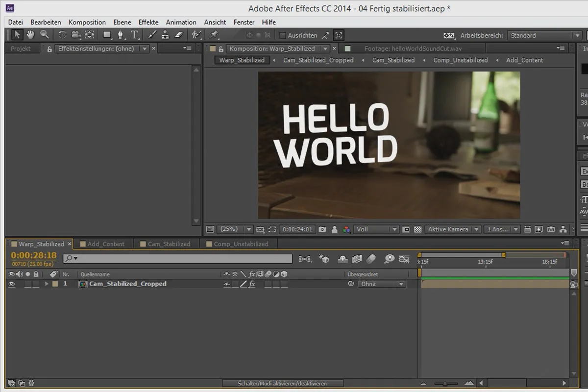Select the Brush tool
Viewport: 588px width, 392px height.
coord(152,35)
